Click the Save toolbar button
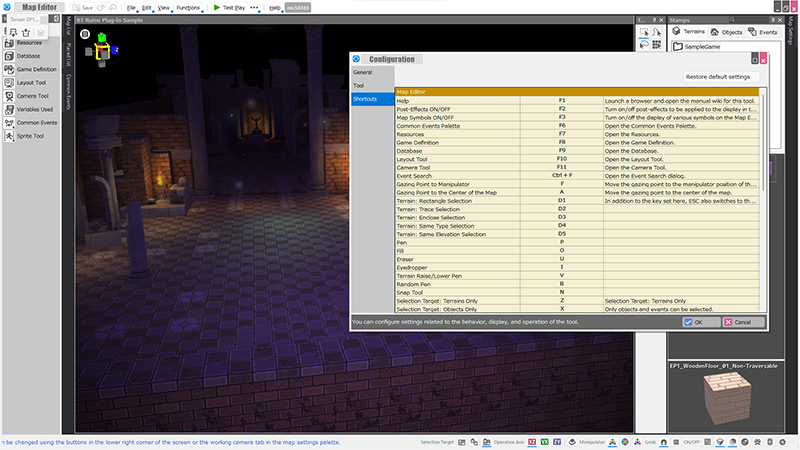Screen dimensions: 800x450 pyautogui.click(x=83, y=8)
